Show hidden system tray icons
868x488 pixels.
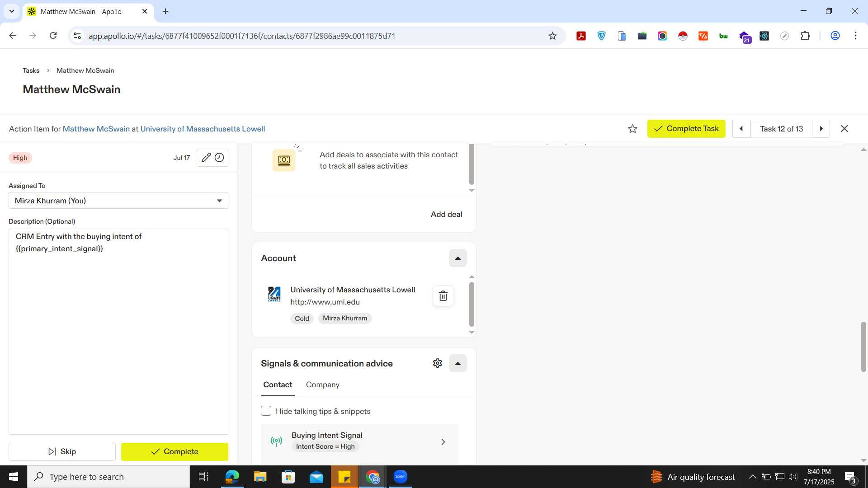[x=752, y=477]
